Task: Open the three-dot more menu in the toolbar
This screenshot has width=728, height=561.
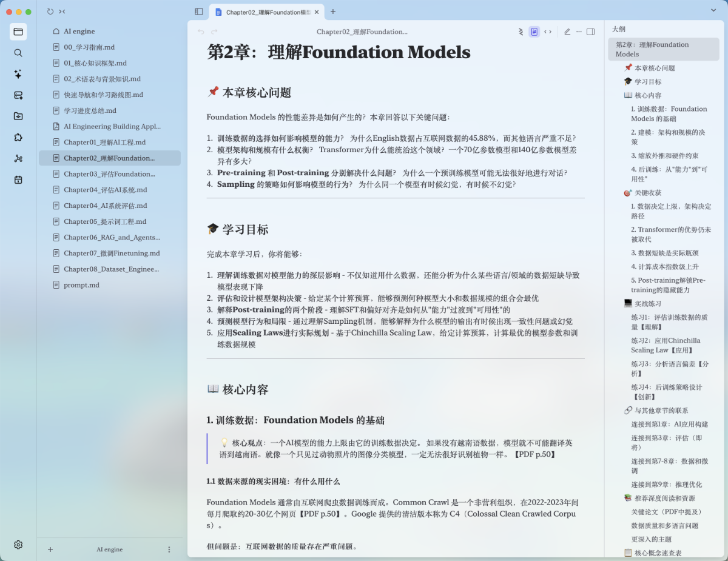Action: click(x=579, y=32)
